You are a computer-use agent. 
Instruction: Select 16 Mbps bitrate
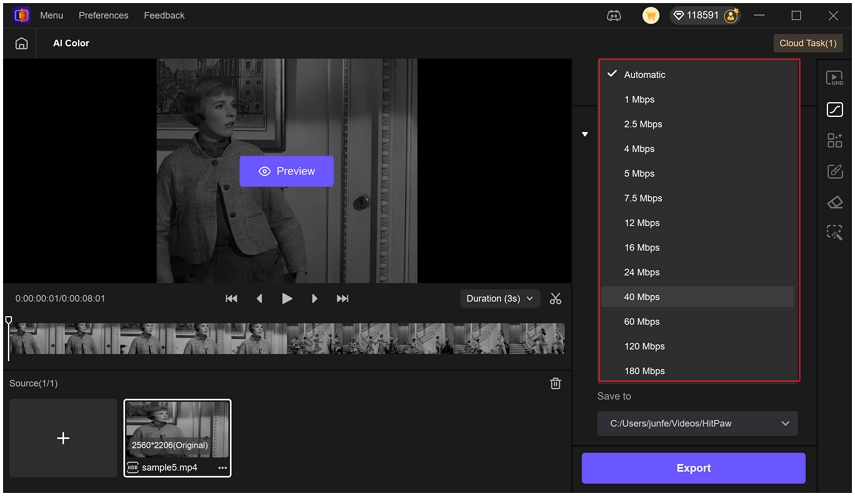[x=698, y=247]
